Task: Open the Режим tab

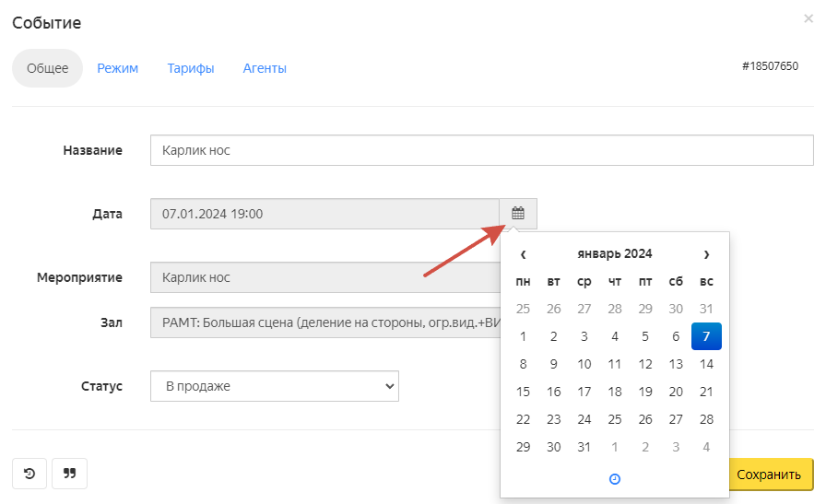Action: 118,68
